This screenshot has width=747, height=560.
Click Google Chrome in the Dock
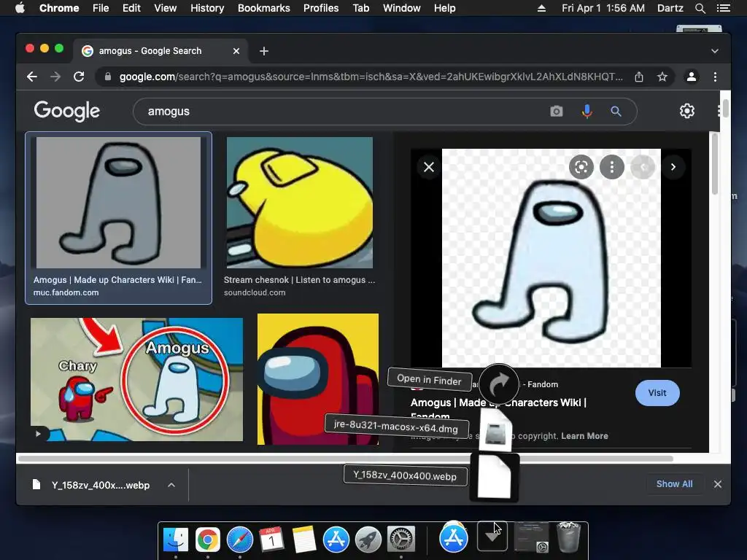(208, 540)
